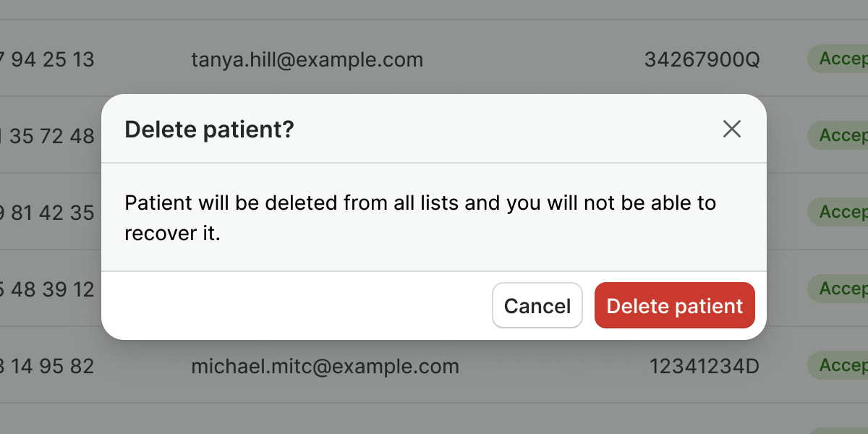This screenshot has width=868, height=434.
Task: Click the phone number ending 81 42 35
Action: point(51,213)
